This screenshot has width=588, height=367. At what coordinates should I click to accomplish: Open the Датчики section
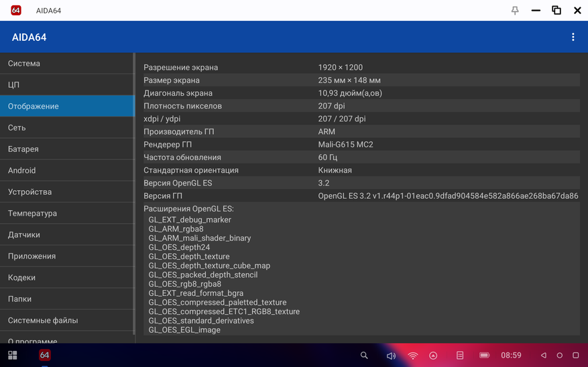pyautogui.click(x=67, y=234)
